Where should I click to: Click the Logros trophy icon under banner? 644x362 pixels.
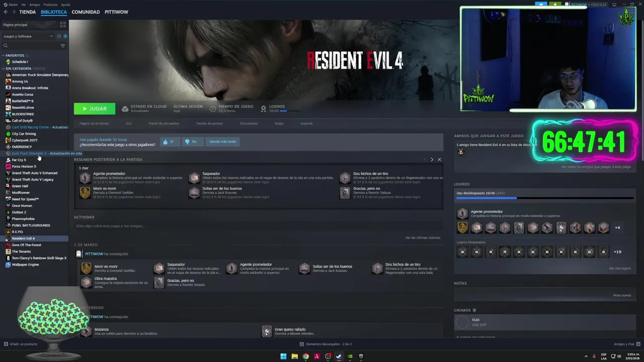(x=264, y=109)
